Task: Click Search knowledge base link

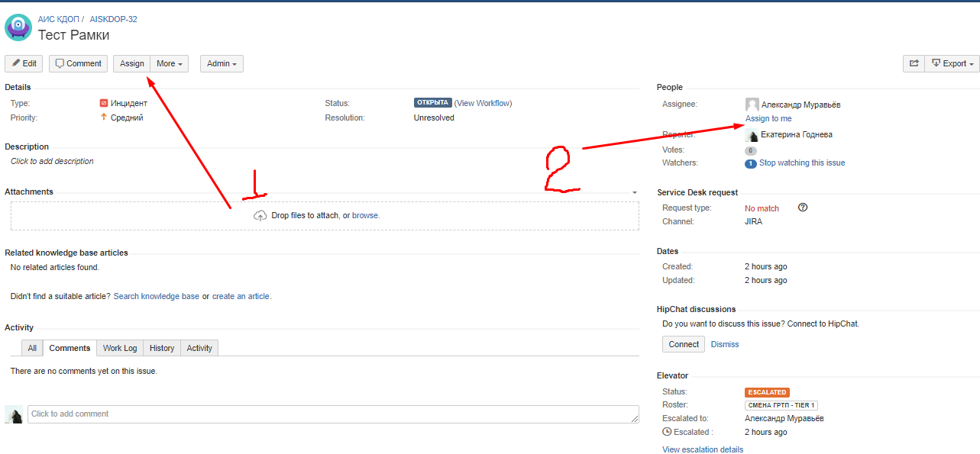Action: pyautogui.click(x=157, y=297)
